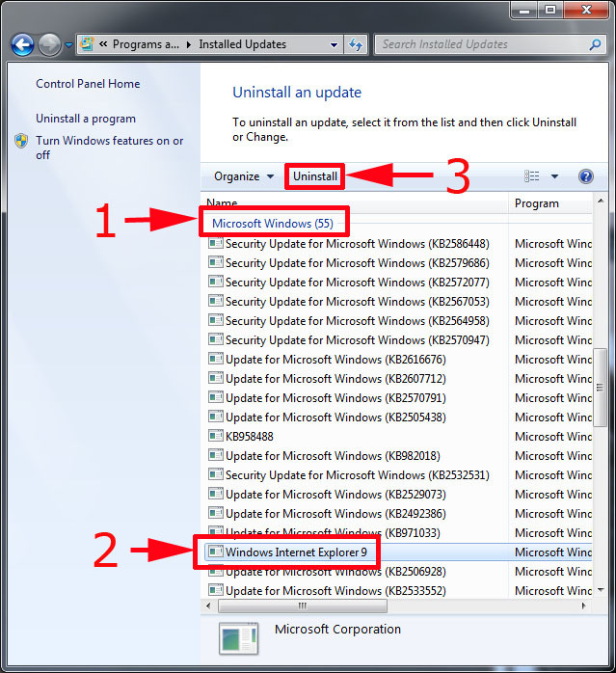Click Program cell of Internet Explorer 9 row
The height and width of the screenshot is (673, 616).
(553, 552)
